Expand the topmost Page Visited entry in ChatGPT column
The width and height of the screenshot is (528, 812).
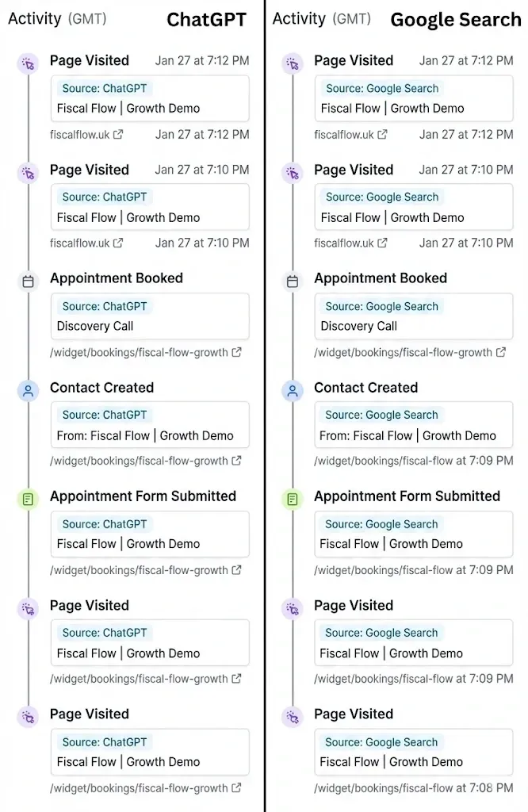pos(90,60)
